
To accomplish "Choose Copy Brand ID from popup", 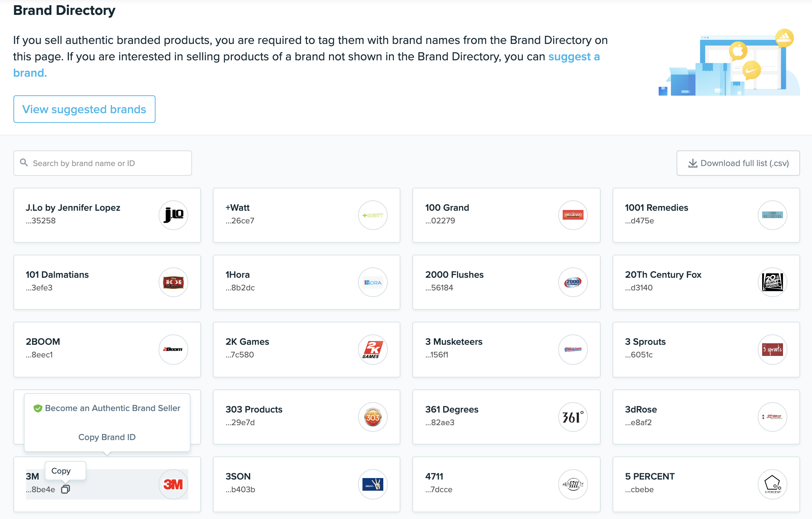I will point(107,437).
